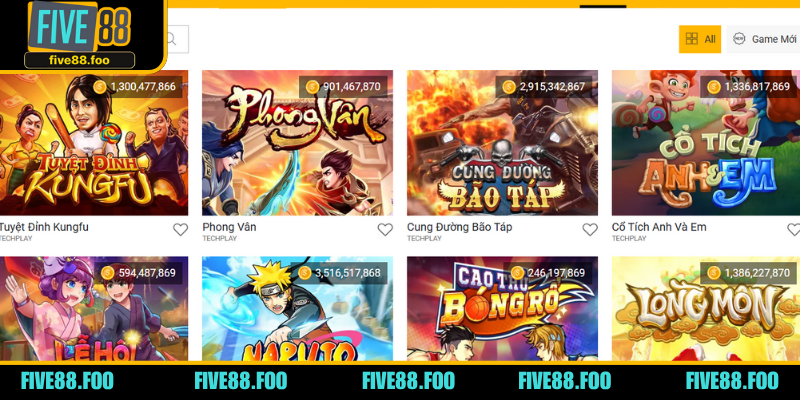Click the grid icon in All tab
Screen dimensions: 800x400
coord(692,39)
